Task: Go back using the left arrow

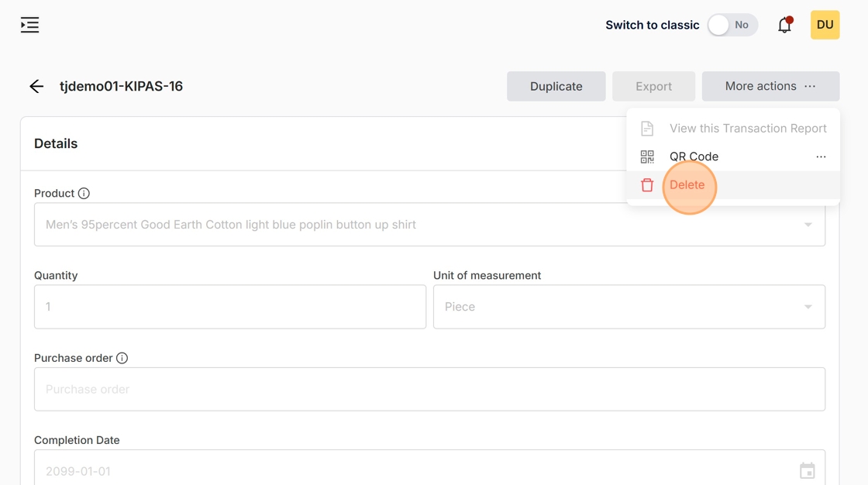Action: click(36, 86)
